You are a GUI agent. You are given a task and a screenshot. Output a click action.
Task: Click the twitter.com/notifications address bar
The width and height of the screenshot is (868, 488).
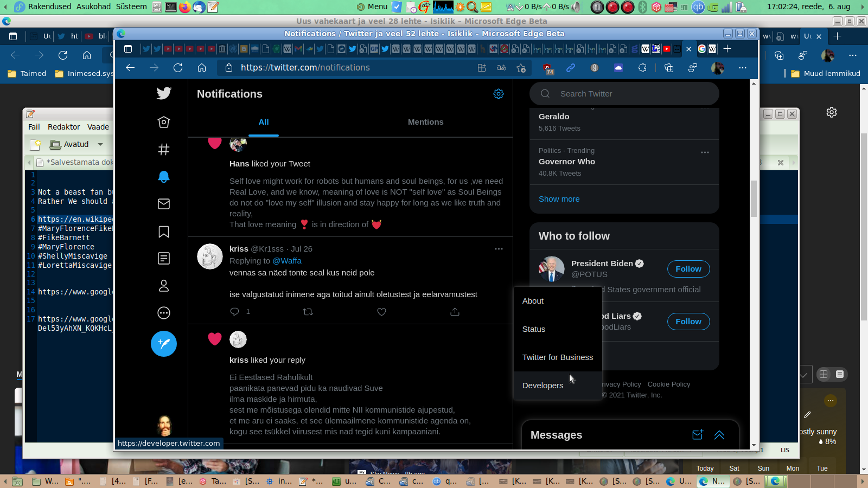(x=348, y=68)
